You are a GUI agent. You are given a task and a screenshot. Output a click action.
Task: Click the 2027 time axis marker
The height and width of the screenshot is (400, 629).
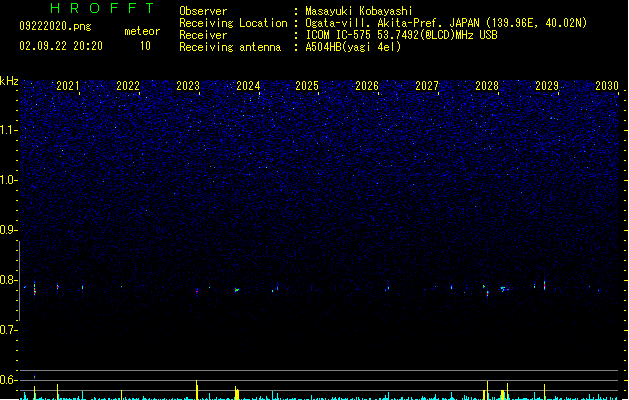pyautogui.click(x=427, y=86)
